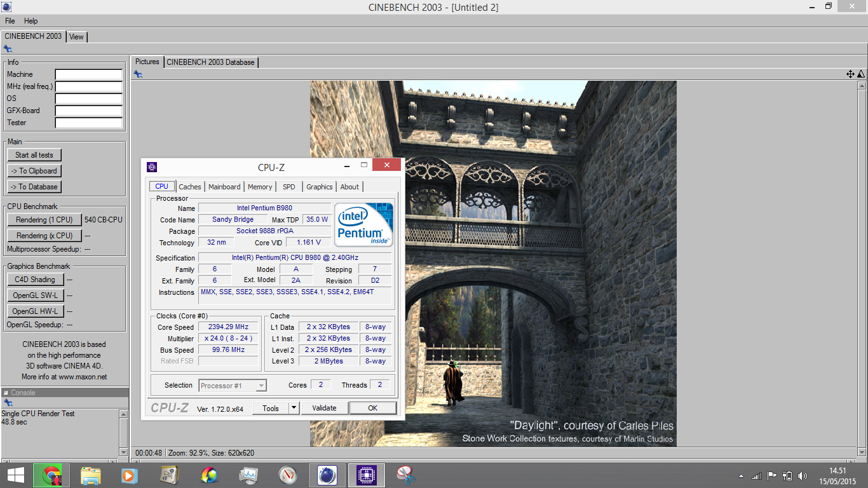Click the CPU-Z Validate button
Image resolution: width=868 pixels, height=488 pixels.
pos(324,408)
